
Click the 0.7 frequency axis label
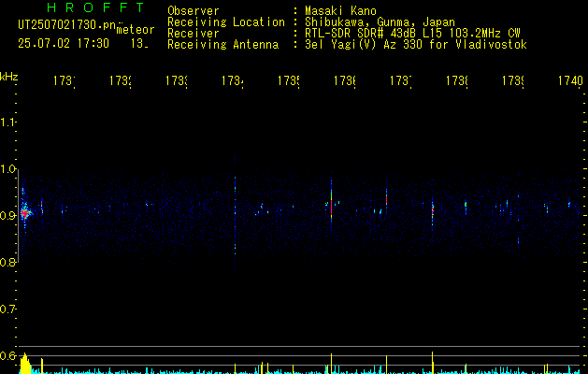tap(7, 309)
